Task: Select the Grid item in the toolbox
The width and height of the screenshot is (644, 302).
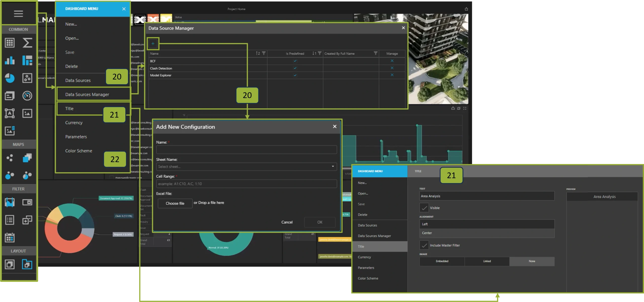Action: [10, 43]
